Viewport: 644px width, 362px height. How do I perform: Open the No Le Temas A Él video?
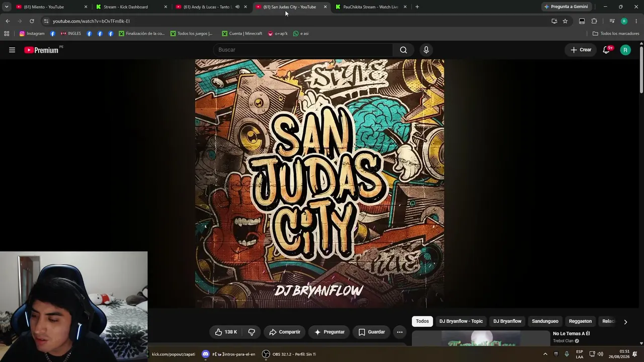tap(571, 333)
